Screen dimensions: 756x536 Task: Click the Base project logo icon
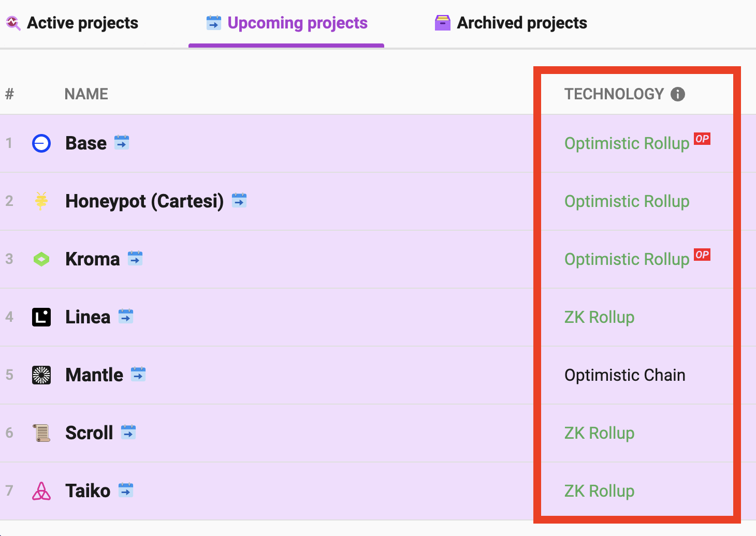click(x=41, y=143)
